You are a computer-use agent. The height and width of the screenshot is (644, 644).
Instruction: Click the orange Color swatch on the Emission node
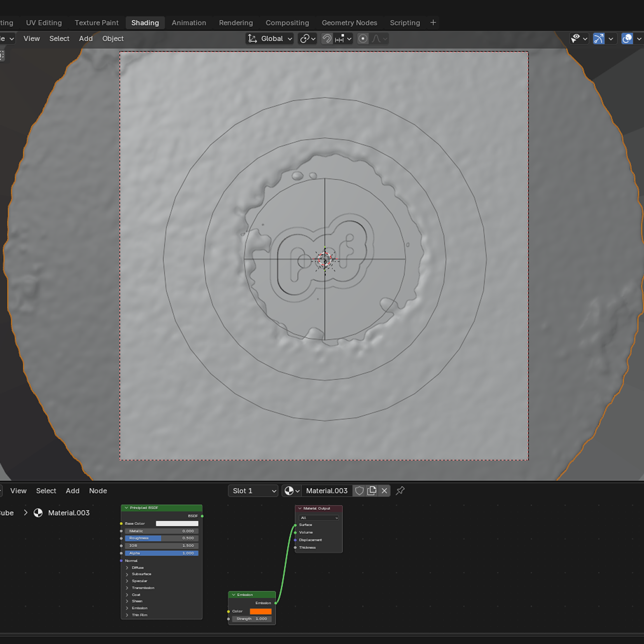click(x=262, y=611)
